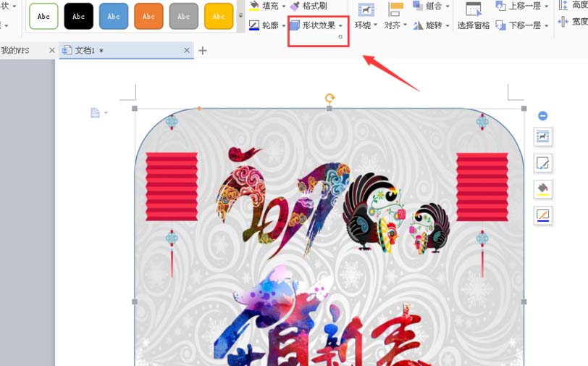Screen dimensions: 588x366
Task: Open the 填充 dropdown arrow
Action: (x=284, y=6)
